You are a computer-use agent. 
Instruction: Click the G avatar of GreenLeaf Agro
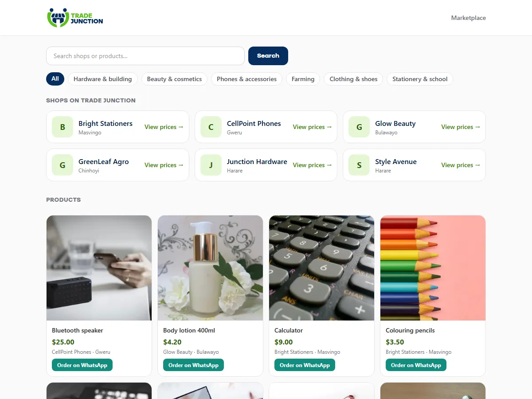point(63,165)
